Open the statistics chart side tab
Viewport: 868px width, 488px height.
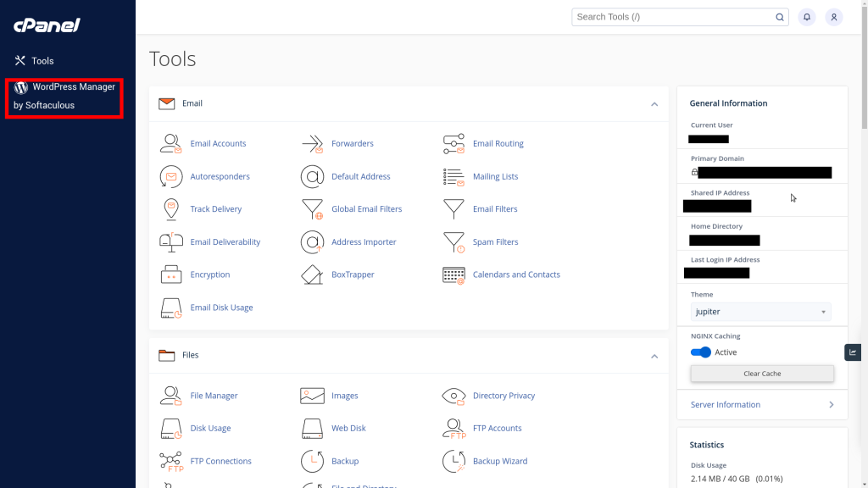click(x=853, y=352)
